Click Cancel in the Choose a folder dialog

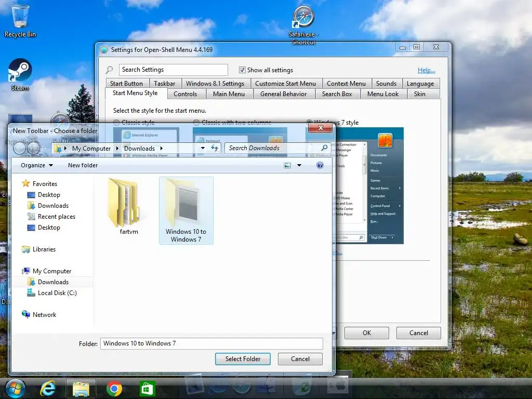click(x=300, y=359)
